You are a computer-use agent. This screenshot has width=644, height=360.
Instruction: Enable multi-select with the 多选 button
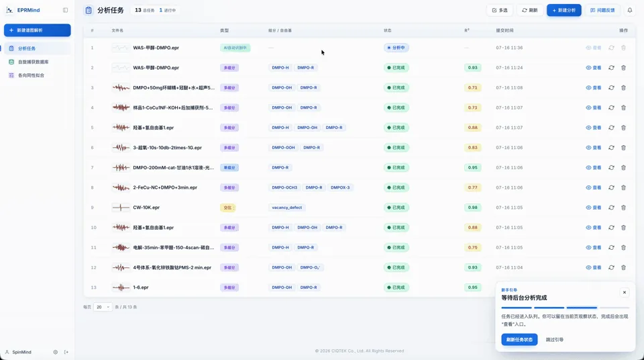coord(500,10)
